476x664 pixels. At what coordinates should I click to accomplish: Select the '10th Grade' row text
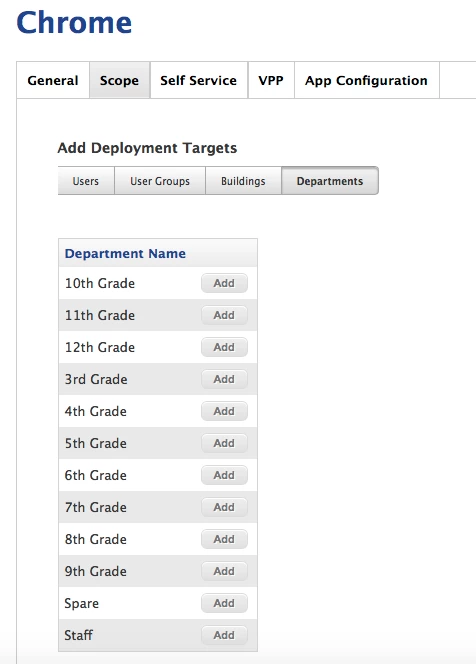click(100, 283)
